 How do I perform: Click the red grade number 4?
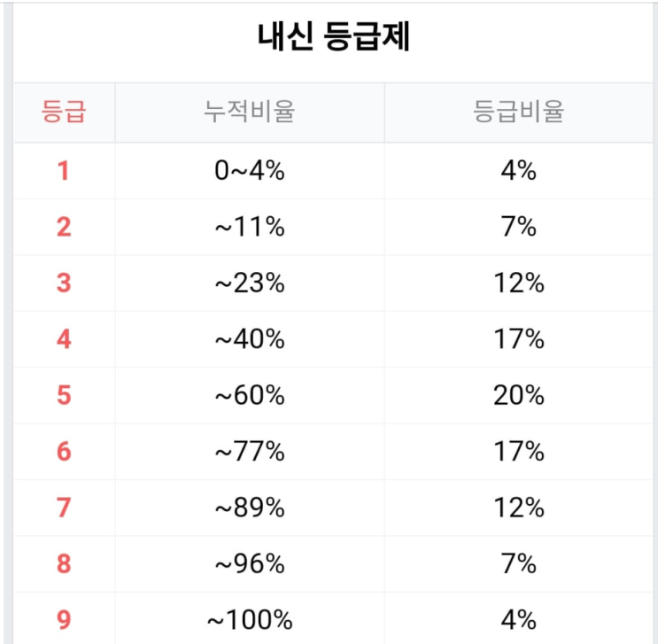pos(64,339)
